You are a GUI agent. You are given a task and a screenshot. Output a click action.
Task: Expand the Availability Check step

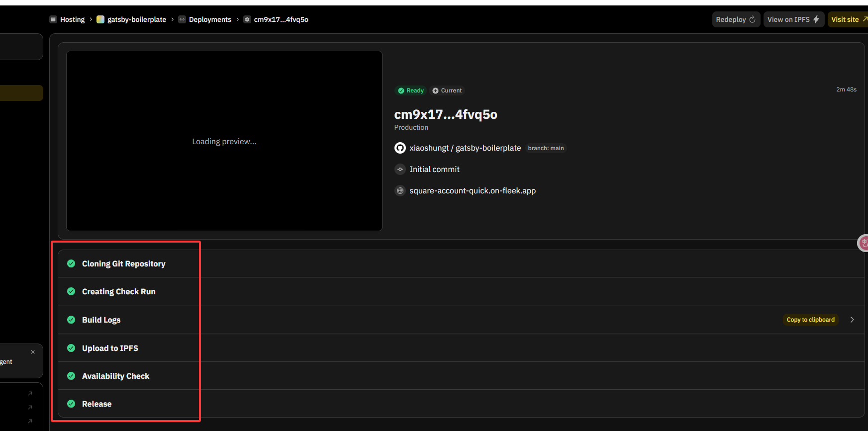115,376
